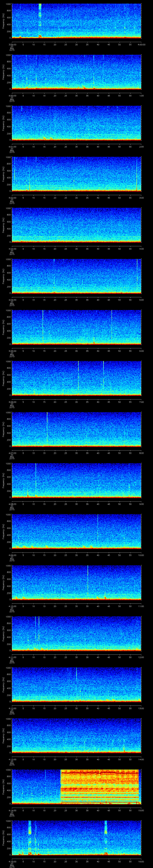Select the spectrogram panel starting at 4:04:00
This screenshot has height=868, width=153.
click(x=76, y=276)
